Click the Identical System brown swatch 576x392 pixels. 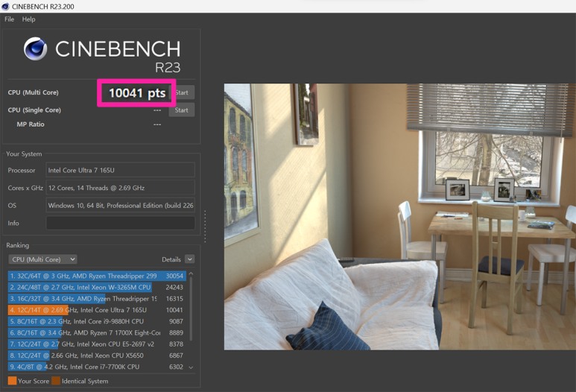point(56,381)
